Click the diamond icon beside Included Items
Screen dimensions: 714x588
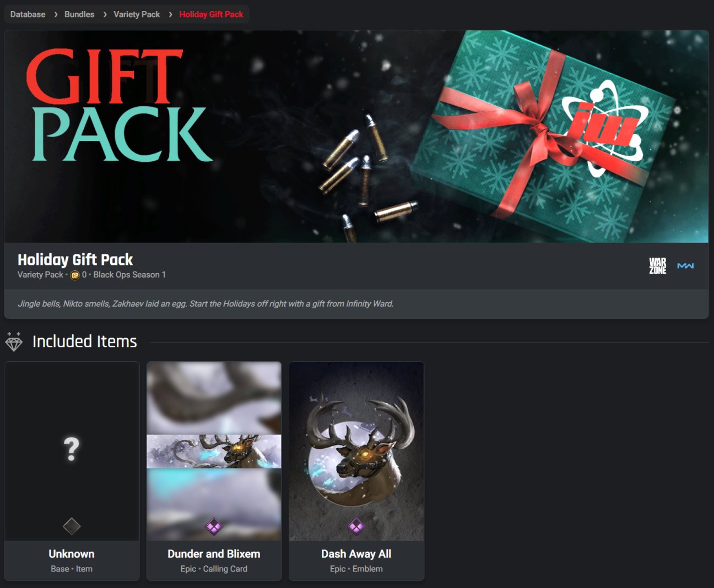coord(14,342)
